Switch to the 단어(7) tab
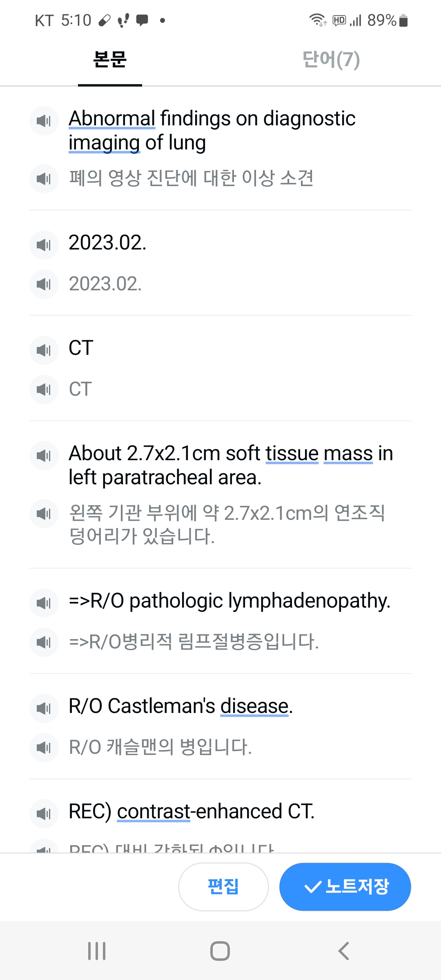Image resolution: width=441 pixels, height=980 pixels. click(331, 60)
